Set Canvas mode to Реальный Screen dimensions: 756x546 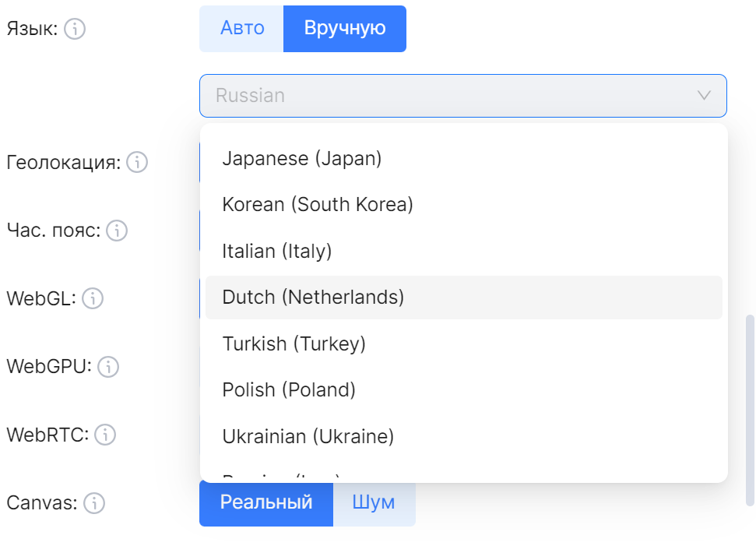pyautogui.click(x=266, y=502)
